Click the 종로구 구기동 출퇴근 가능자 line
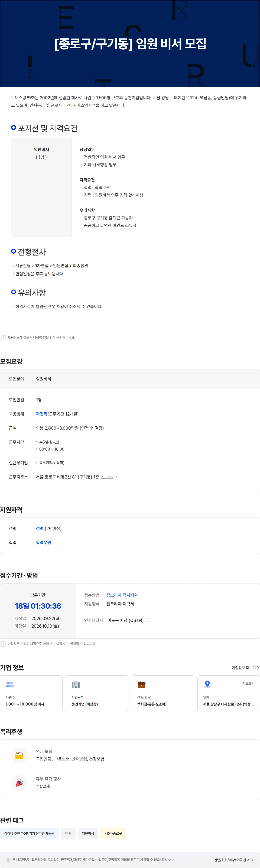This screenshot has height=868, width=260. click(108, 218)
